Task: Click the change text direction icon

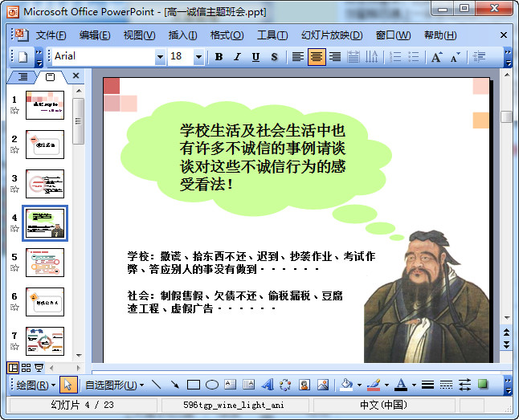Action: [x=371, y=57]
